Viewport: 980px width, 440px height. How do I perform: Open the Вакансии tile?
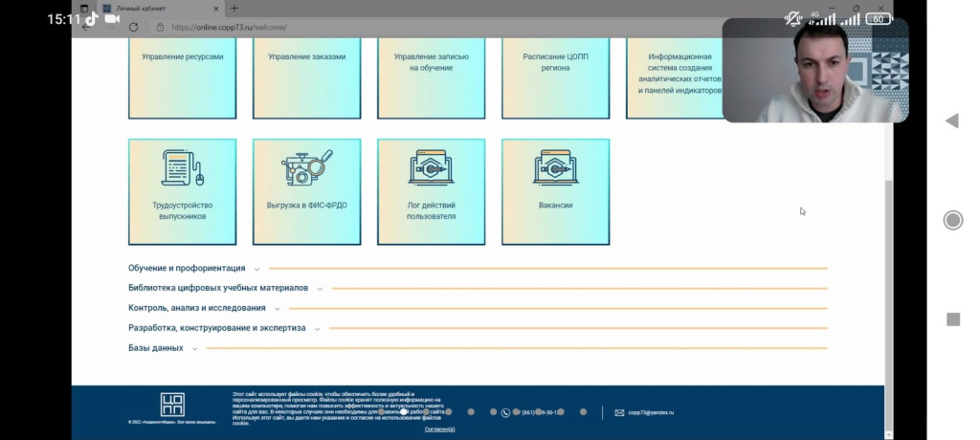coord(555,191)
